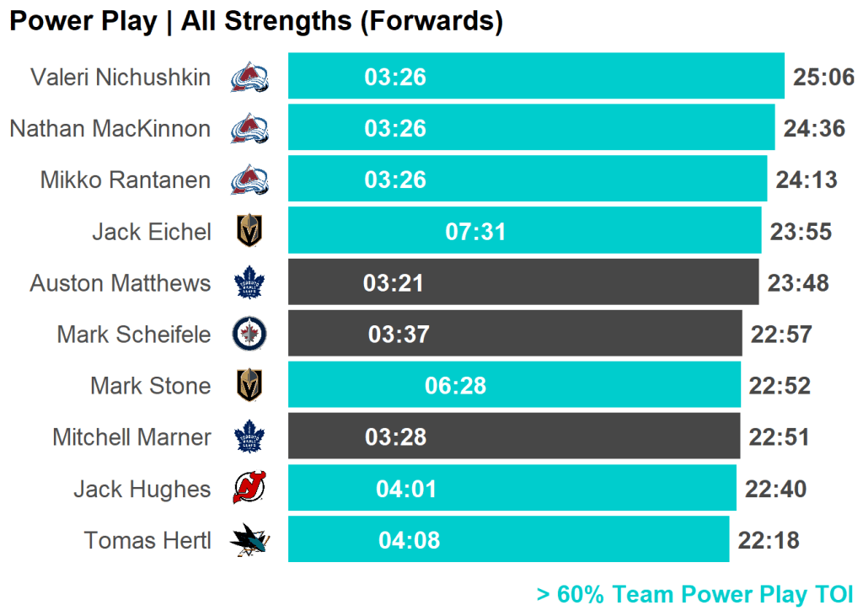The image size is (863, 616).
Task: Select the Avalanche logo beside Mikko Rantanen
Action: [x=249, y=180]
